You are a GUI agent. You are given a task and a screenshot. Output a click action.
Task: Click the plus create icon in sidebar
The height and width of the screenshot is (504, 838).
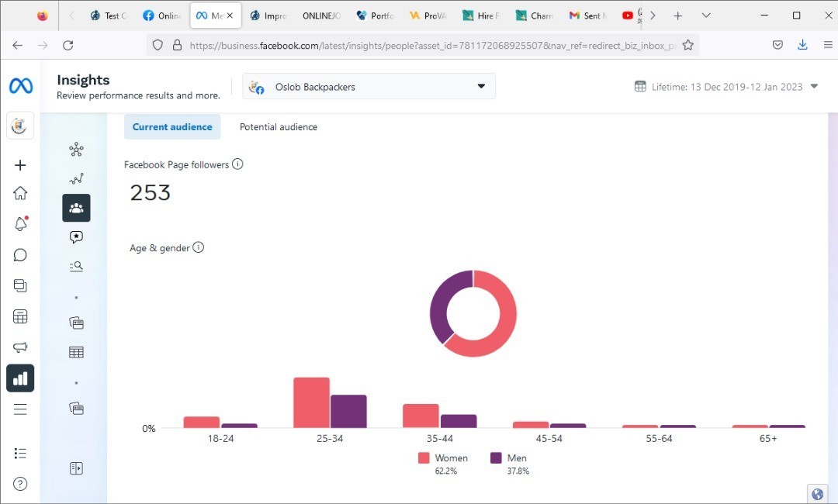point(19,165)
